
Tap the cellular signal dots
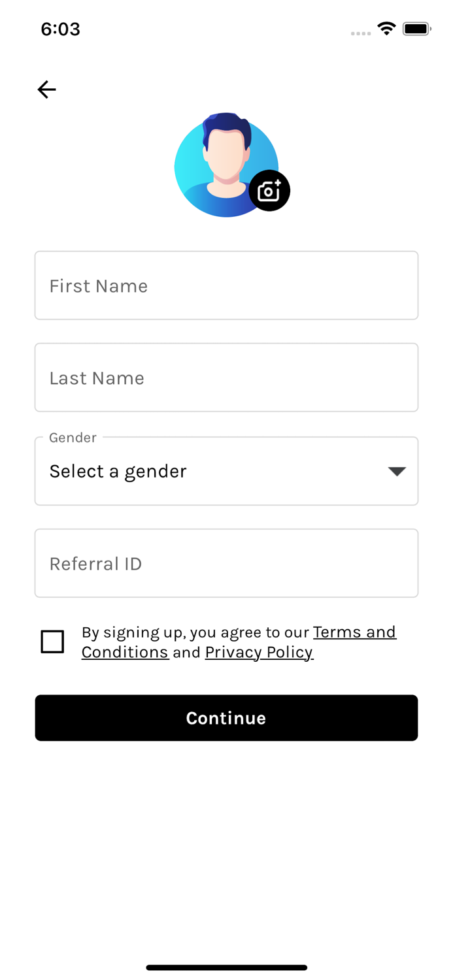[x=360, y=33]
